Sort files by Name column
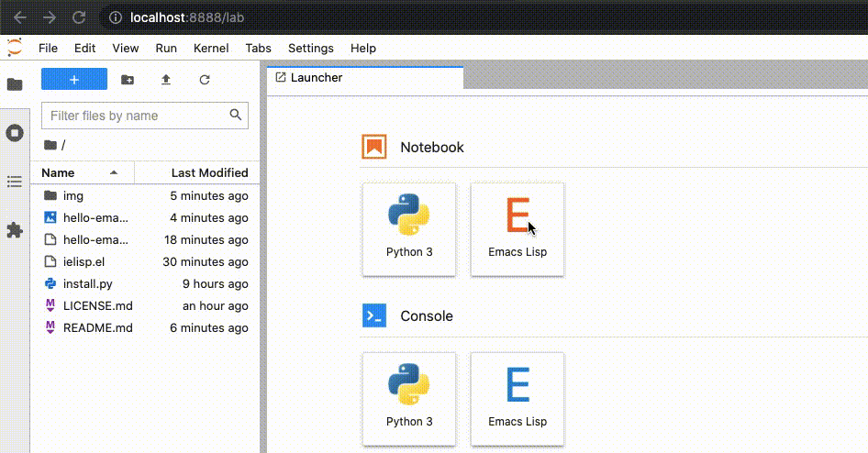868x453 pixels. (82, 172)
